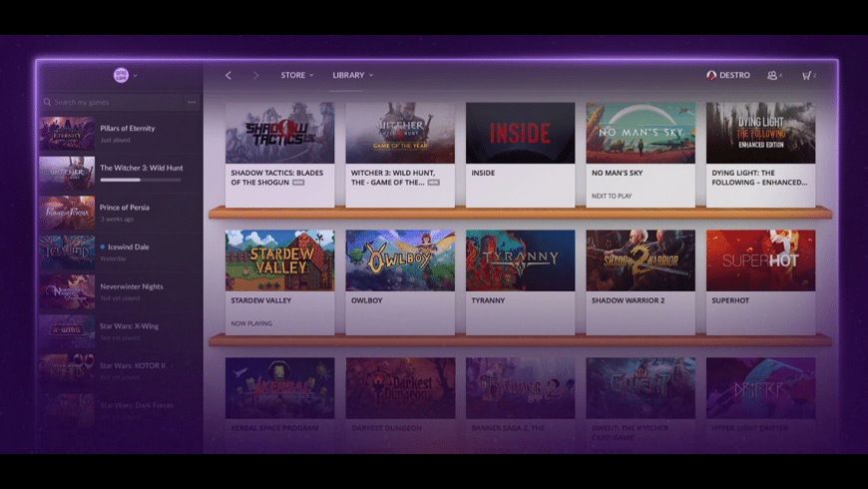Expand the GOG logo dropdown arrow
This screenshot has height=489, width=868.
click(135, 75)
